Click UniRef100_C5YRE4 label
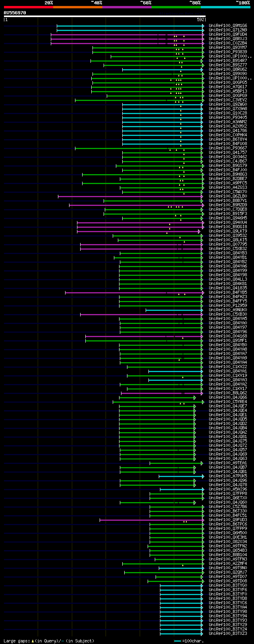This screenshot has width=254, height=644. click(228, 402)
